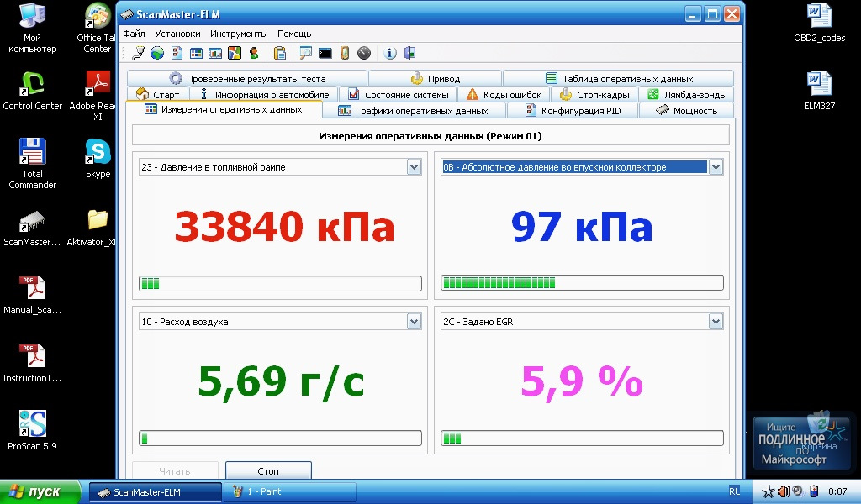The image size is (861, 504).
Task: Click the connect cable plug toolbar icon
Action: click(x=139, y=53)
